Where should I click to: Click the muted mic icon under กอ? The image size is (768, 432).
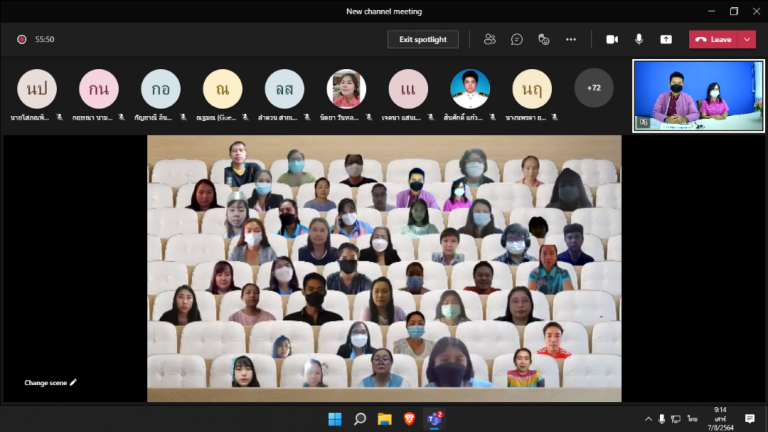pos(183,117)
